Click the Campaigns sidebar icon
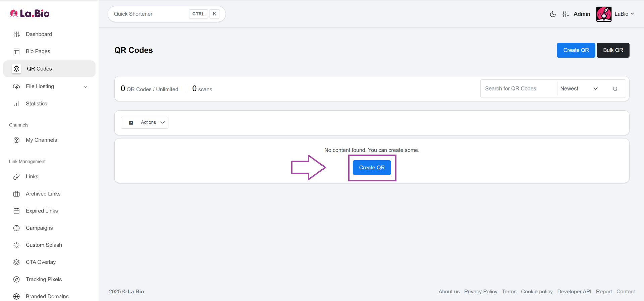 (16, 228)
